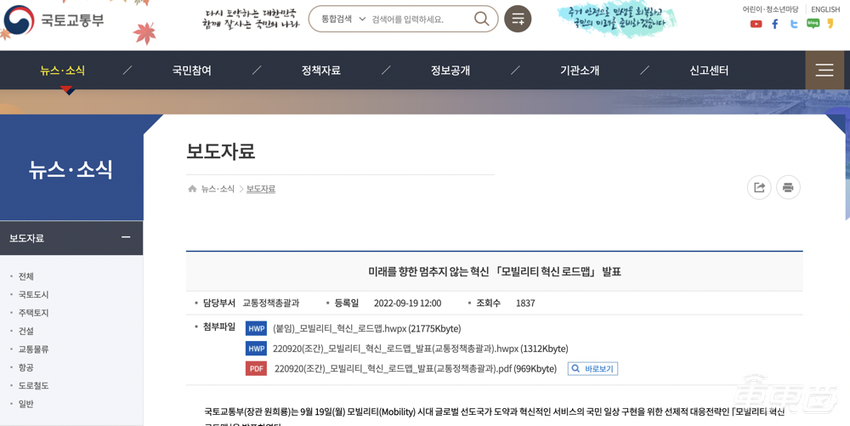Open the YouTube channel icon

(756, 24)
